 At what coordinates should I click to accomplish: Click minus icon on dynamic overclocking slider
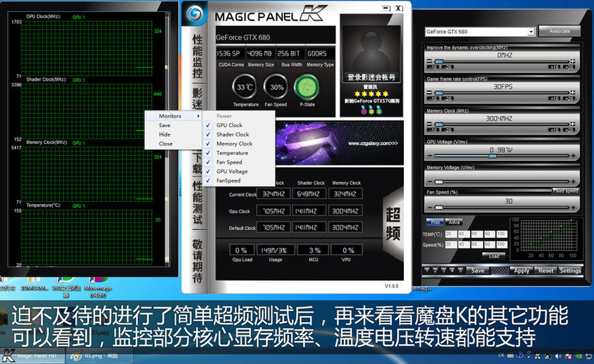tap(429, 61)
